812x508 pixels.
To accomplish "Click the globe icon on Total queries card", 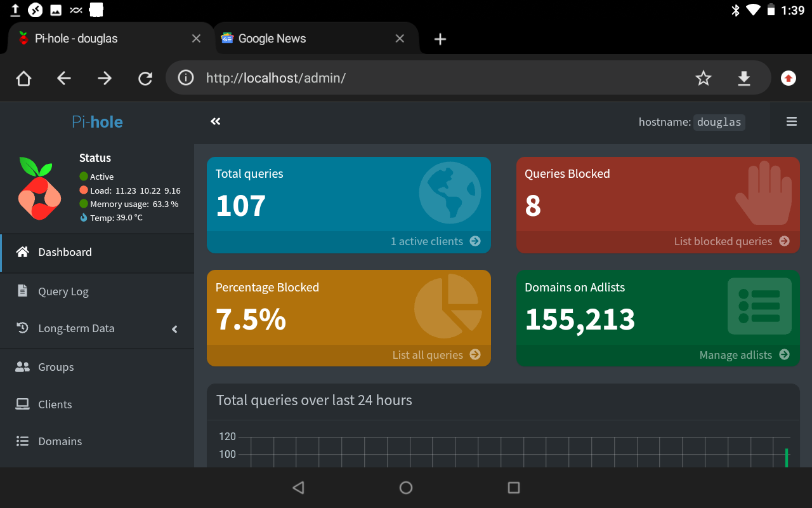I will coord(450,193).
